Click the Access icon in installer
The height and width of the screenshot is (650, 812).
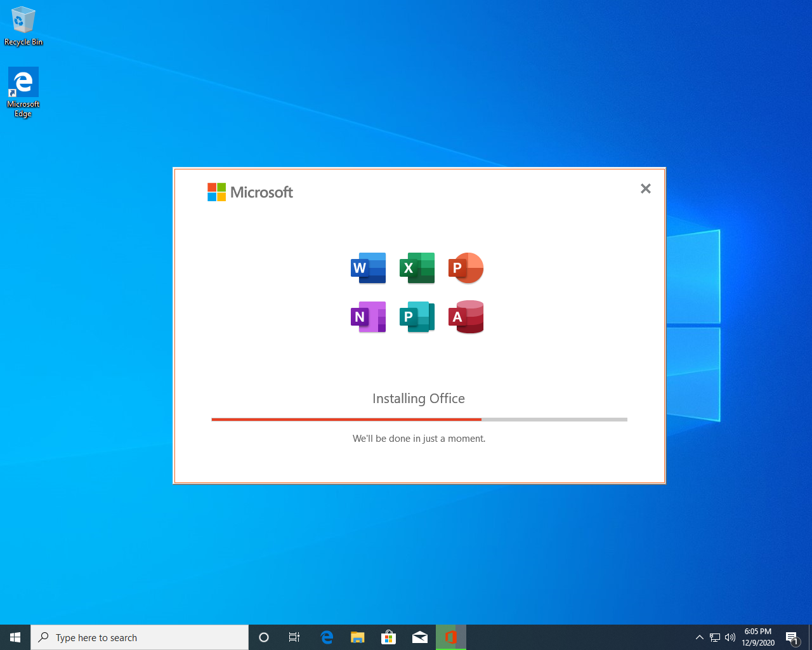466,317
